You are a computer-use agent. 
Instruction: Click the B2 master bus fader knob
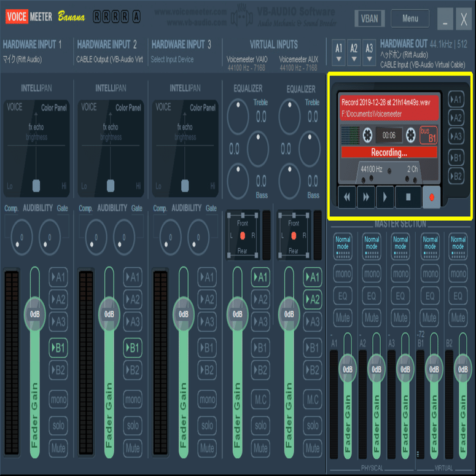click(x=462, y=369)
